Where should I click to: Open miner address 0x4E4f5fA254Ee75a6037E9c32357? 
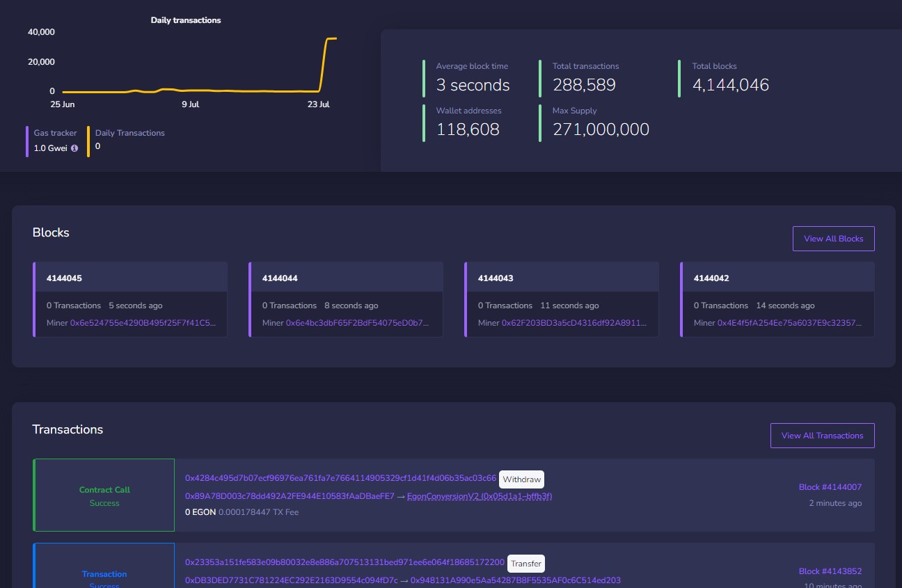click(x=790, y=323)
